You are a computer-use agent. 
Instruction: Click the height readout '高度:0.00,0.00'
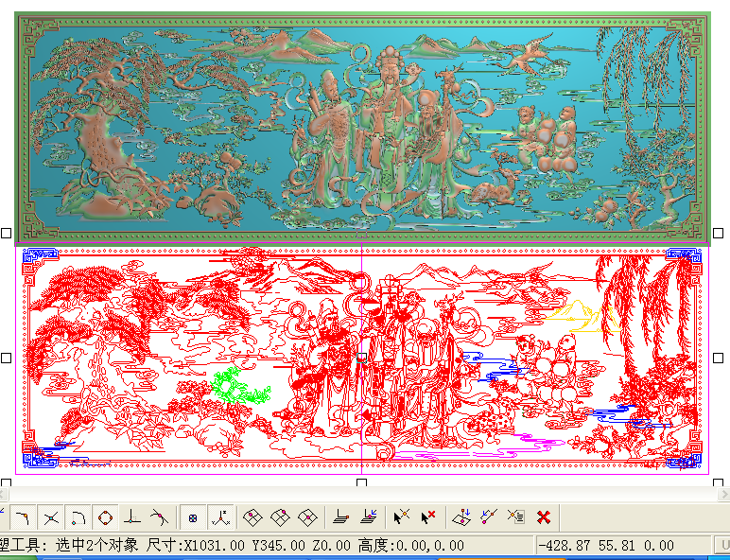411,545
